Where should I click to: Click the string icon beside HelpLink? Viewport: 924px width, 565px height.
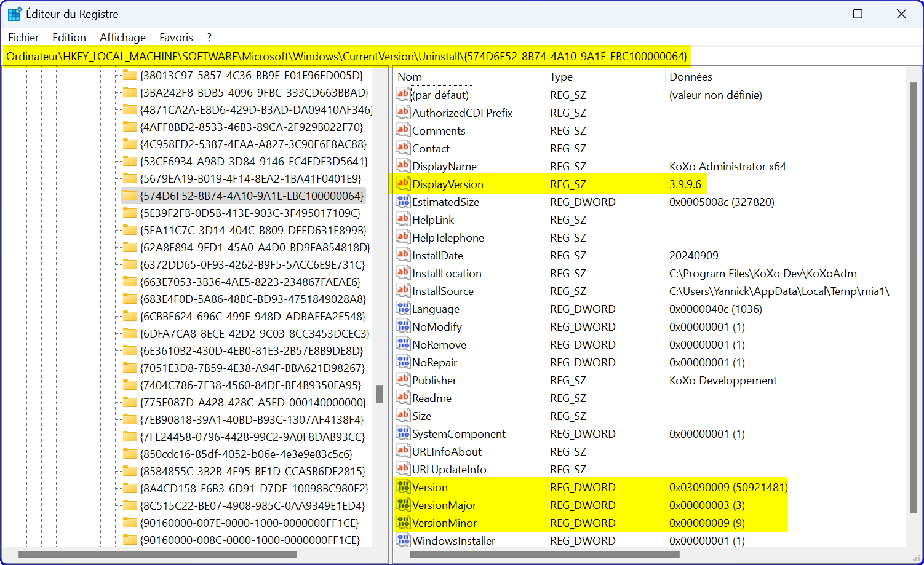pyautogui.click(x=403, y=219)
